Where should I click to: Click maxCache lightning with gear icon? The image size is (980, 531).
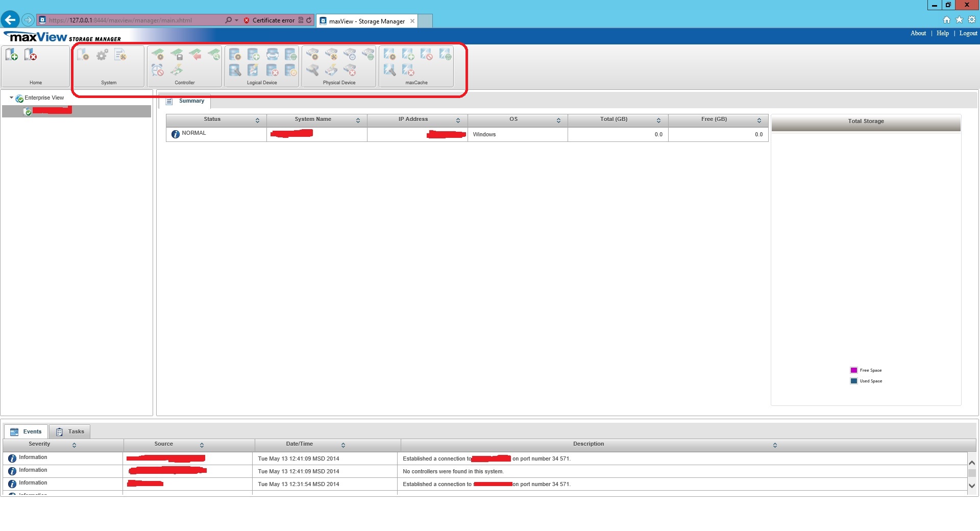pyautogui.click(x=389, y=55)
